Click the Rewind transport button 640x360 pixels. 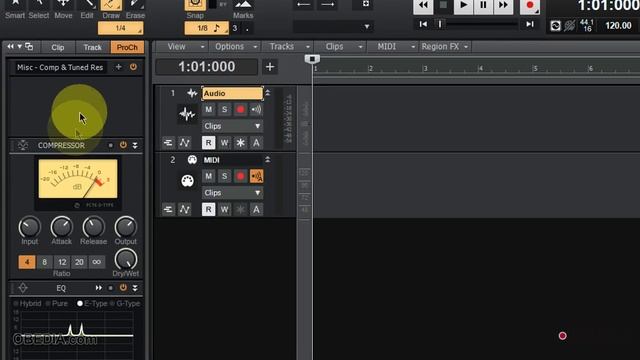pyautogui.click(x=423, y=6)
